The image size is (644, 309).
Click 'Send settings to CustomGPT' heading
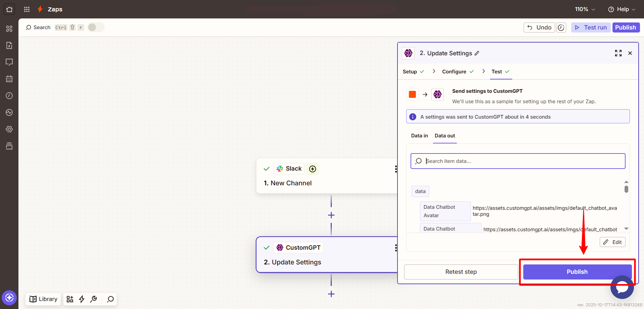[487, 91]
